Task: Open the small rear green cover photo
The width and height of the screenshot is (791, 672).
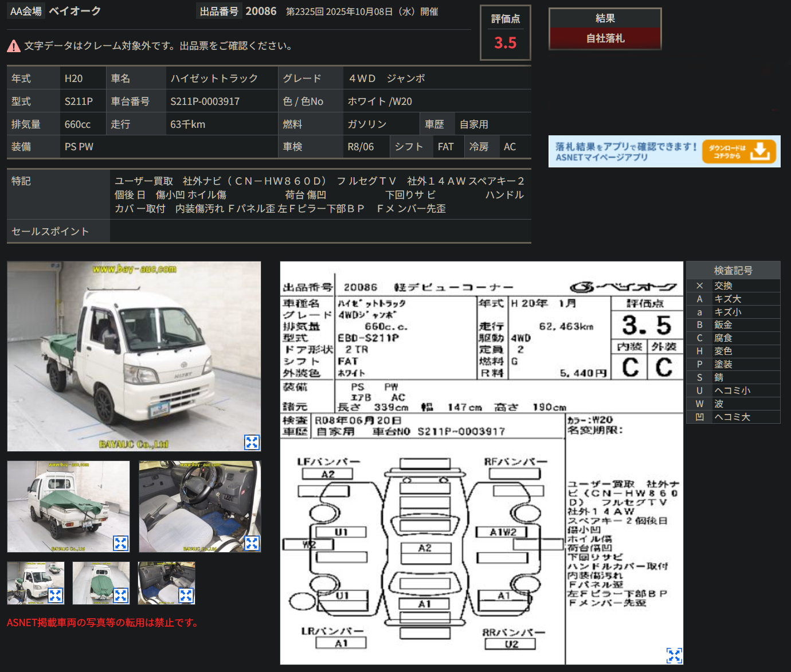Action: click(x=101, y=583)
